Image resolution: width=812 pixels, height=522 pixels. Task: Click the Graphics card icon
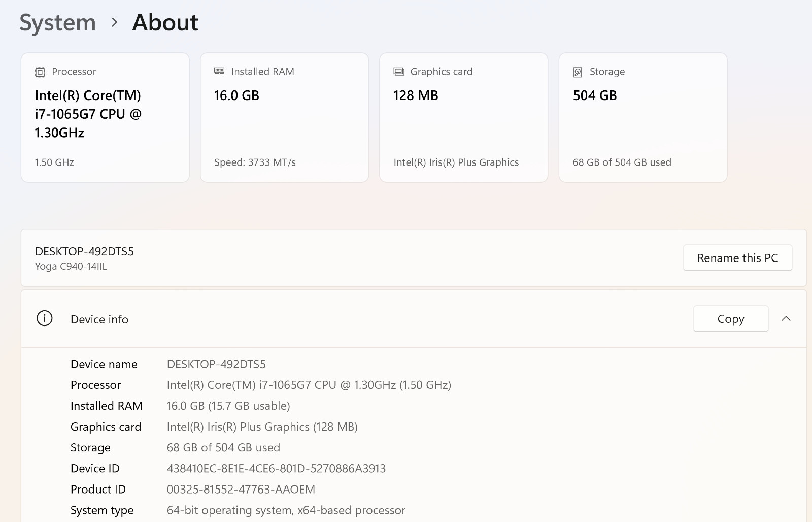(399, 72)
